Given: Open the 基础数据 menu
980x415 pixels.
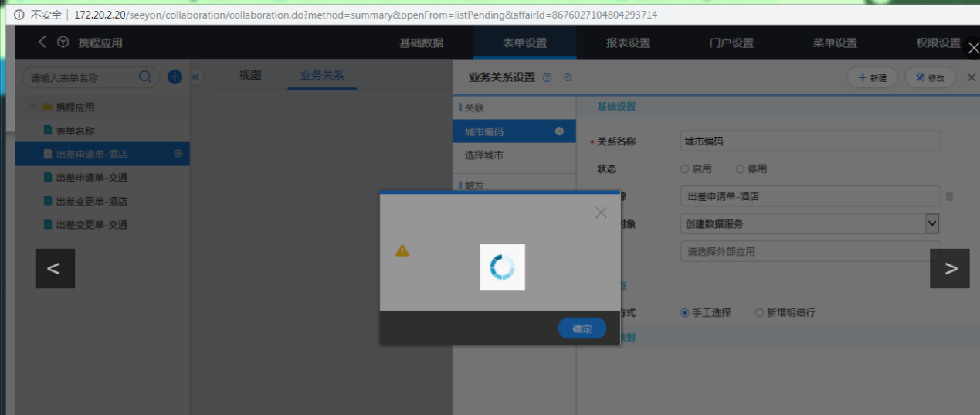Looking at the screenshot, I should (x=421, y=43).
